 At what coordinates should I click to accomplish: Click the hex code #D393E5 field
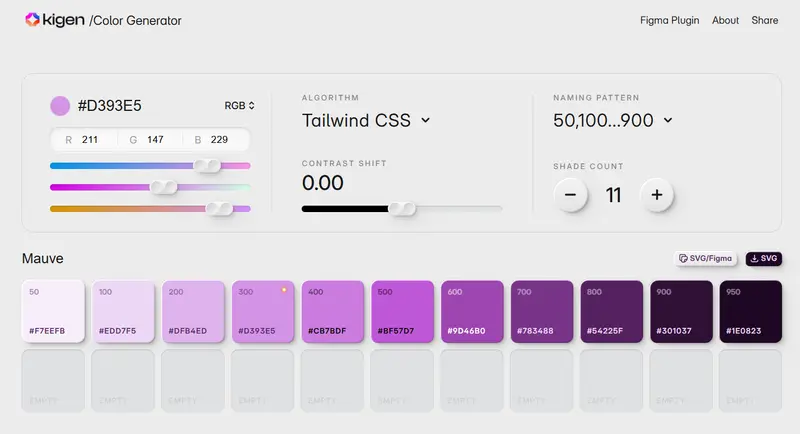click(x=109, y=105)
